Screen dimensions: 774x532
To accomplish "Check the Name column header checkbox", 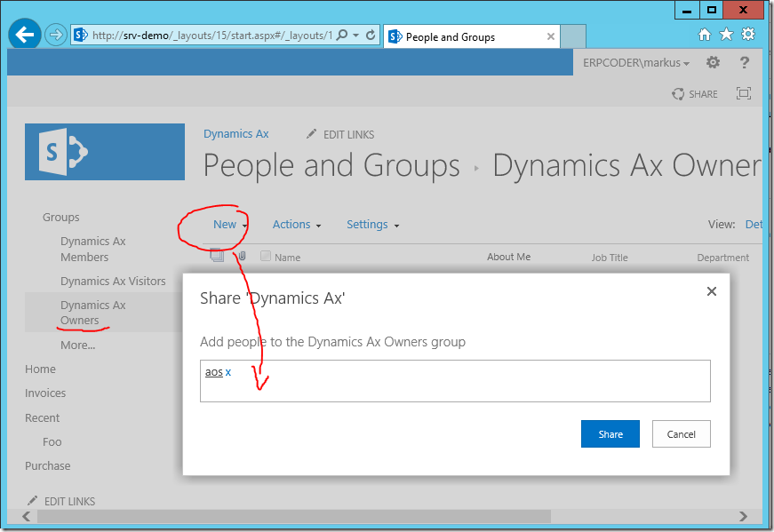I will [265, 255].
